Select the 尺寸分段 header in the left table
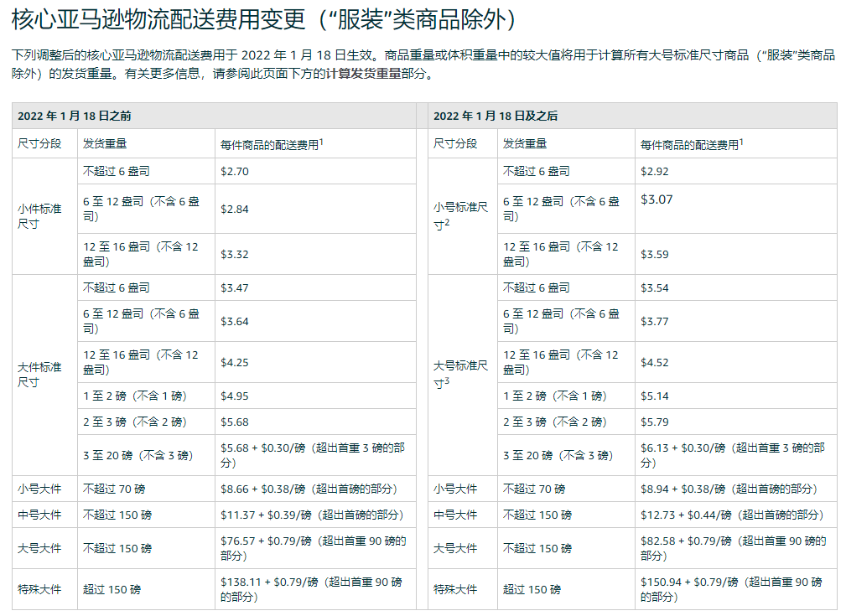This screenshot has height=616, width=846. [x=39, y=142]
